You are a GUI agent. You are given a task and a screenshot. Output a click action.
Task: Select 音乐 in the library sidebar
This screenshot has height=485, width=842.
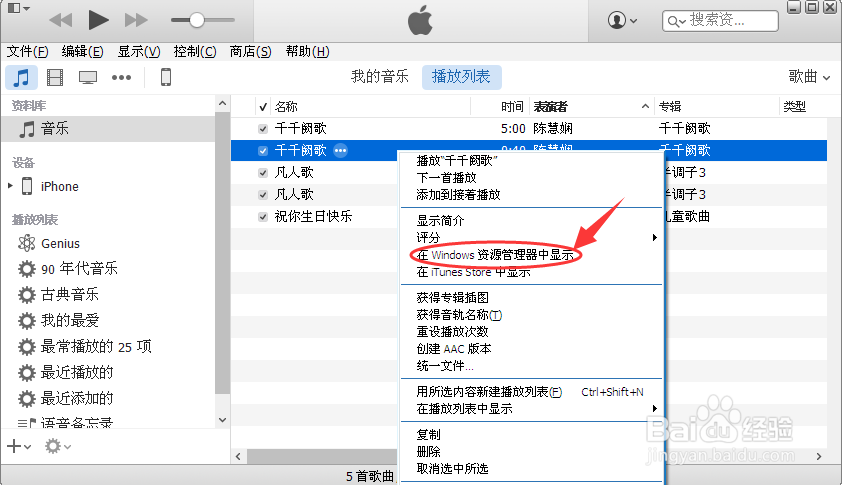(x=108, y=129)
